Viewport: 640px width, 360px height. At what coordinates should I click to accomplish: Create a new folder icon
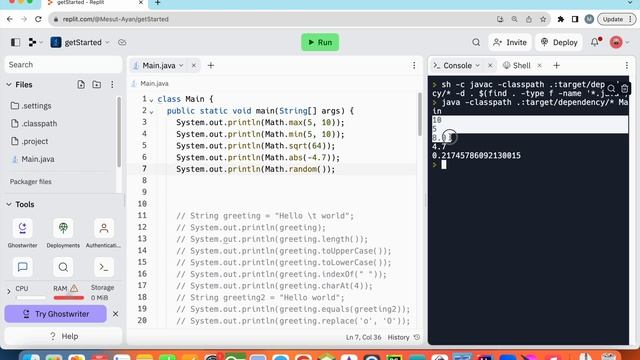click(97, 84)
